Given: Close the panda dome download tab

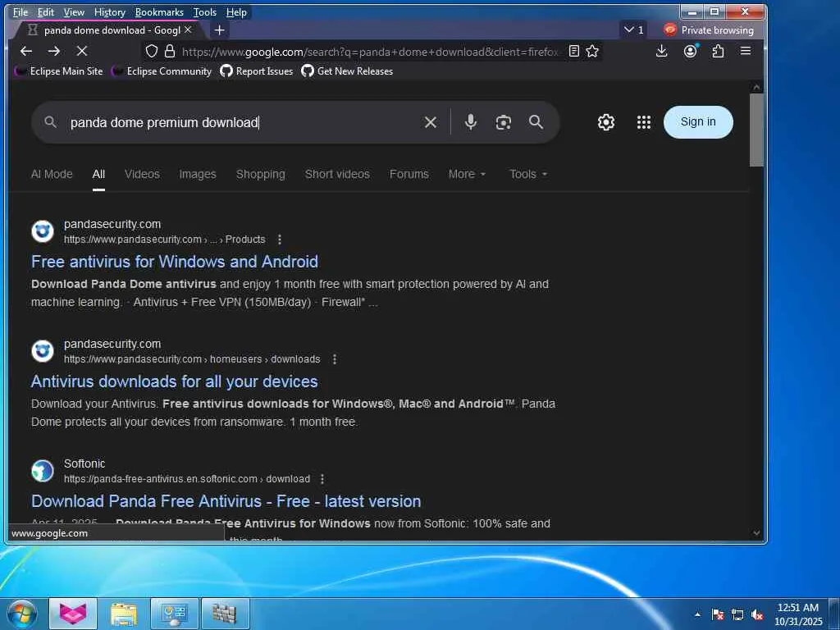Looking at the screenshot, I should tap(188, 30).
